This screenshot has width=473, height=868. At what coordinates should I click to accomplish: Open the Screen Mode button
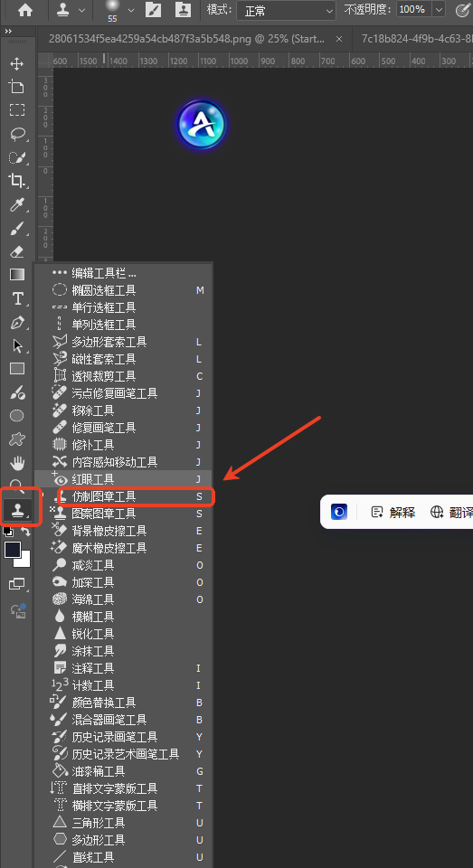17,583
